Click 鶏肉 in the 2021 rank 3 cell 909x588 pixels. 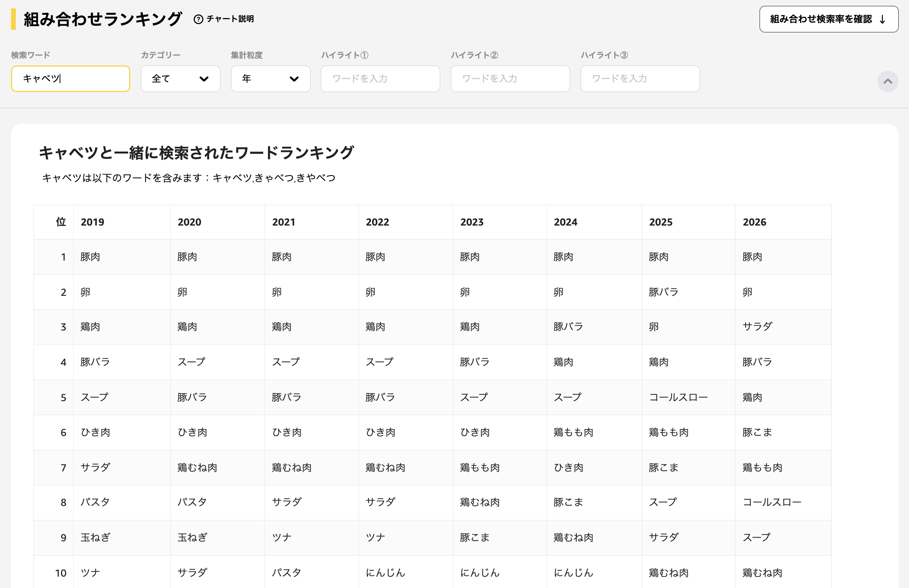pos(282,327)
